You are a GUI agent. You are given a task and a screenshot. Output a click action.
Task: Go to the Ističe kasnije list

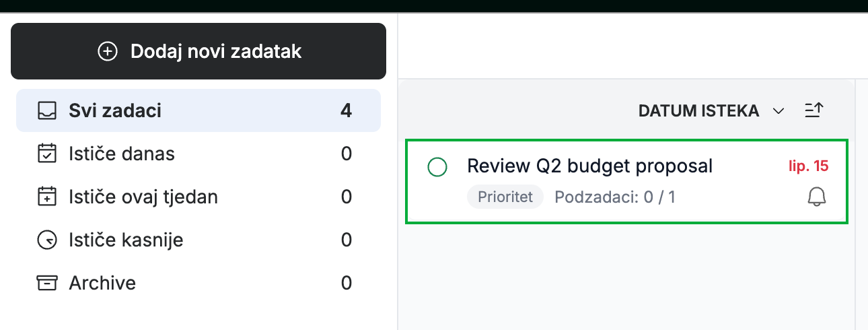(x=198, y=240)
